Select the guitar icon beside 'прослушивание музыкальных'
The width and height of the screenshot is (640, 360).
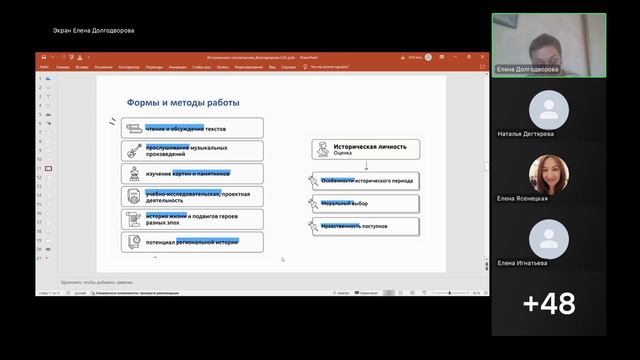point(134,151)
